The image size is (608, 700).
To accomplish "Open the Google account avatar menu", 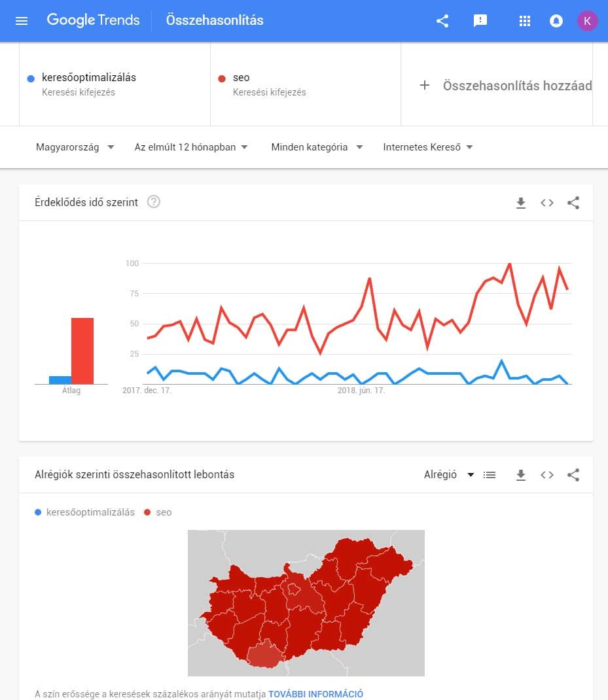I will point(588,20).
